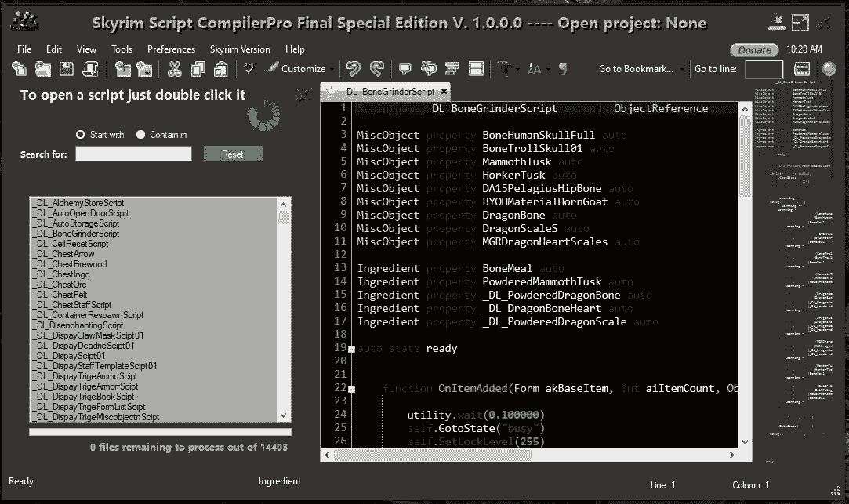Open the Skyrim Version menu
Viewport: 849px width, 504px height.
coord(240,49)
